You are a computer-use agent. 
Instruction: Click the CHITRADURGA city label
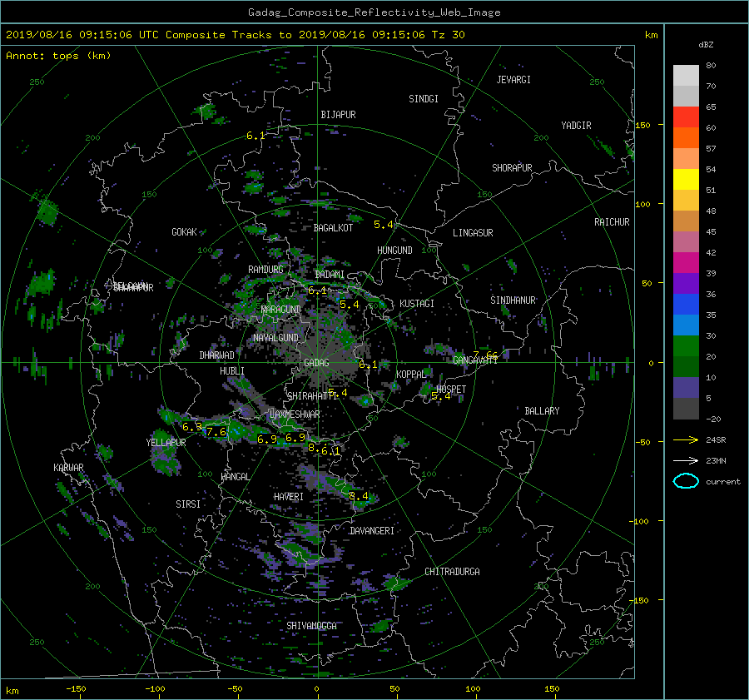click(x=453, y=572)
